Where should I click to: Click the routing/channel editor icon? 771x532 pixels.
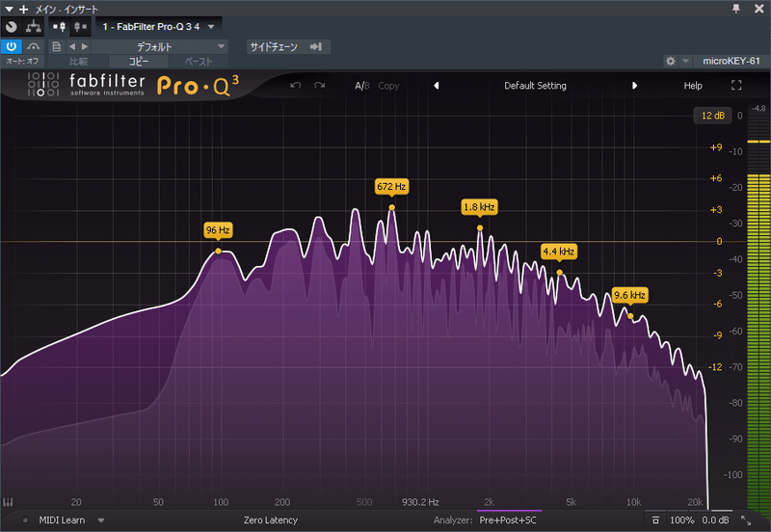click(34, 27)
